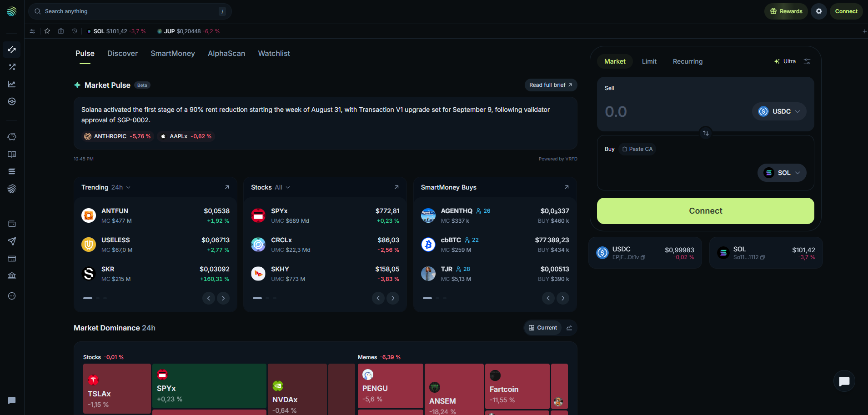Open the wallet icon in the sidebar
The width and height of the screenshot is (868, 415).
tap(12, 224)
